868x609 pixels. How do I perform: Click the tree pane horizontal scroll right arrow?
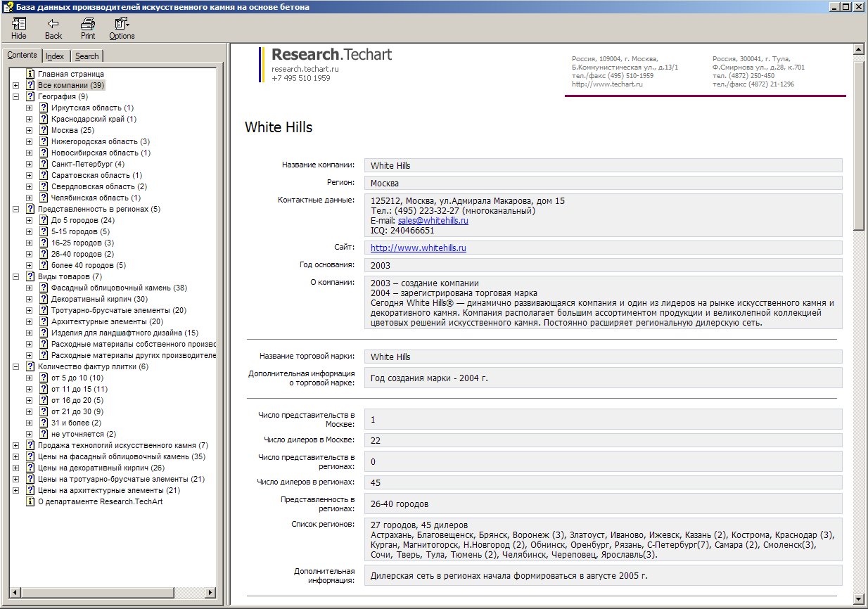click(210, 593)
